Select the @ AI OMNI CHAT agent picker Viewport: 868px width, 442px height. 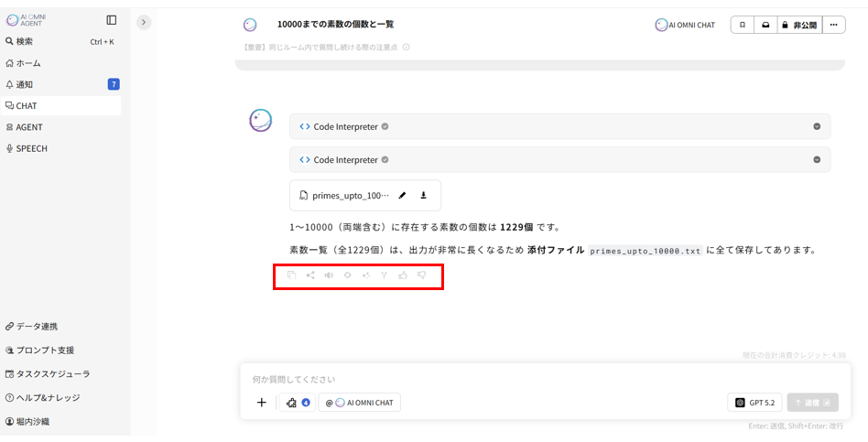(x=359, y=403)
